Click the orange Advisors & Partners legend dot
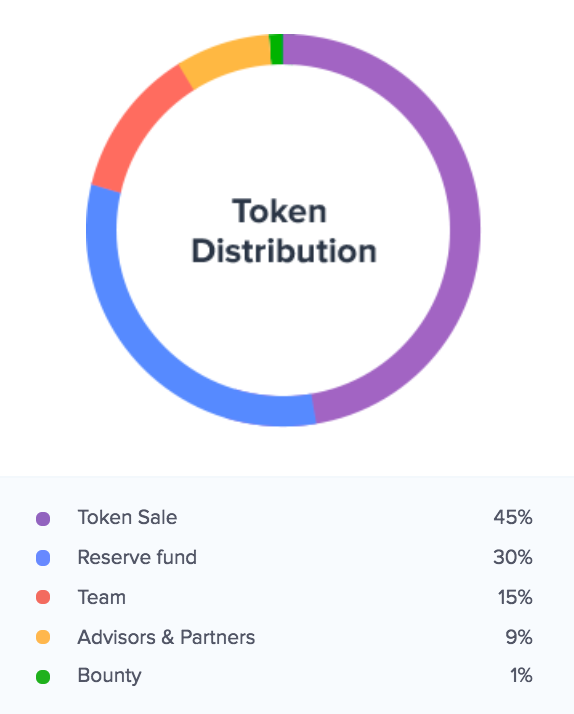The height and width of the screenshot is (714, 574). point(43,637)
